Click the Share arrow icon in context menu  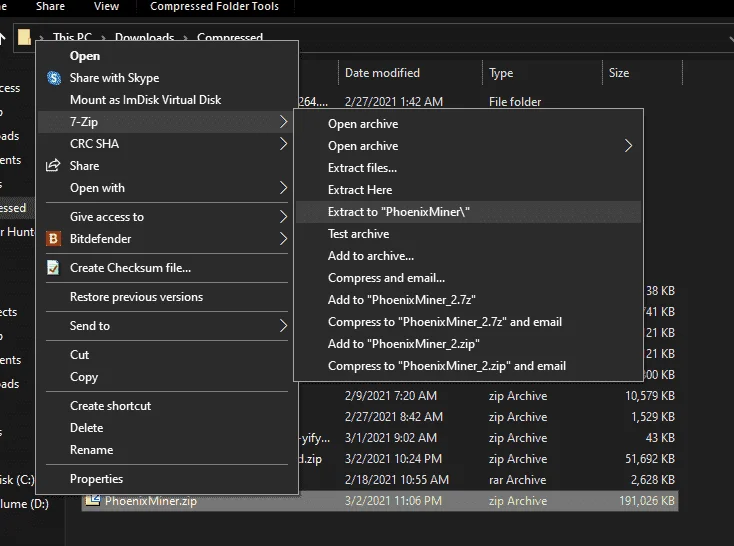(x=53, y=165)
